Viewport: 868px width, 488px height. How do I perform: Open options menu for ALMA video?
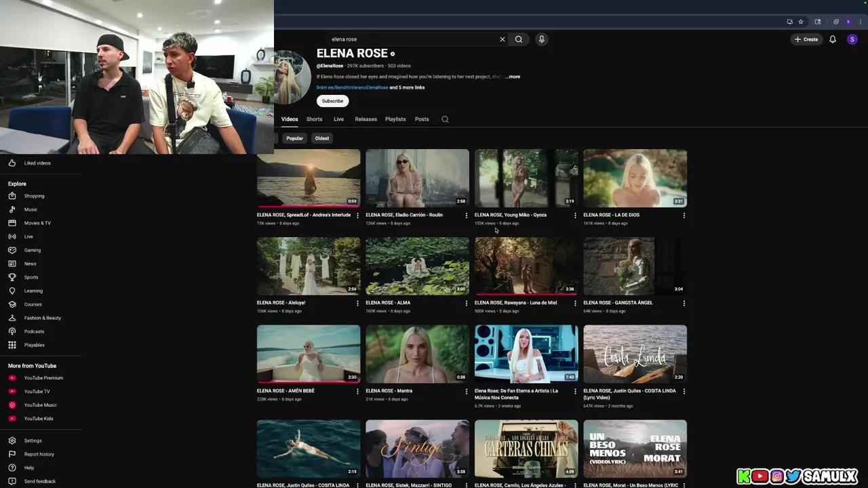point(466,304)
